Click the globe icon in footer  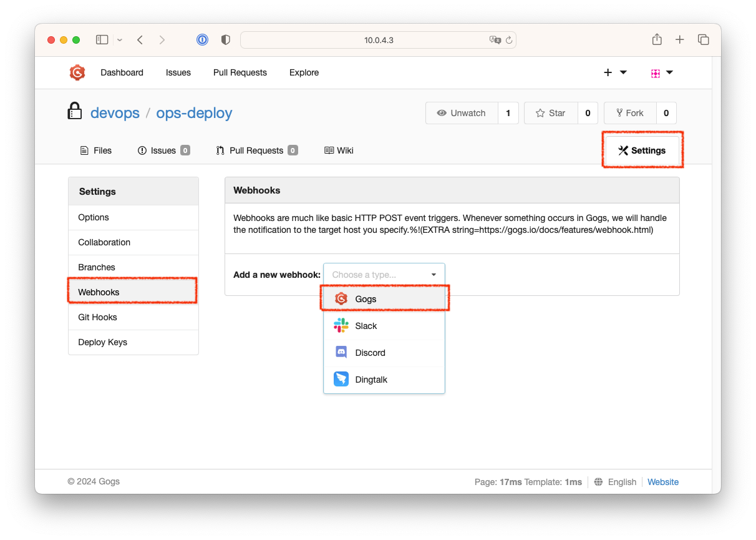[x=599, y=482]
